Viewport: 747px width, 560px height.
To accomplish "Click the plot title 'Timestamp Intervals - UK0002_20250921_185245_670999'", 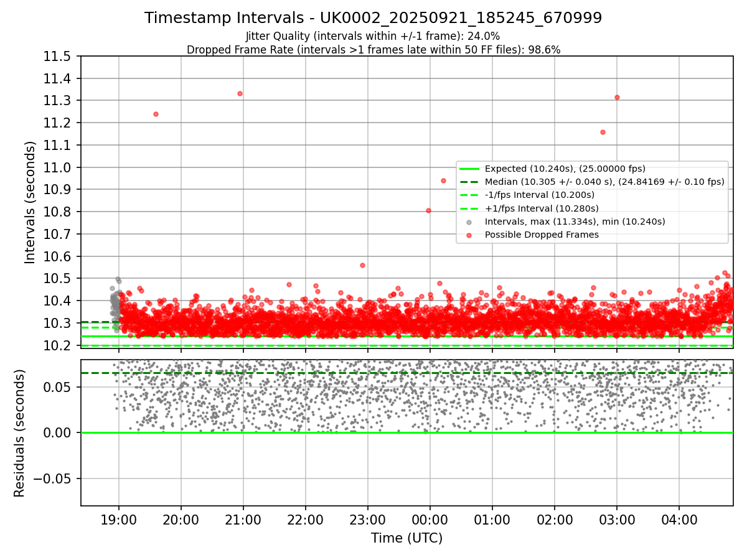I will [x=373, y=18].
